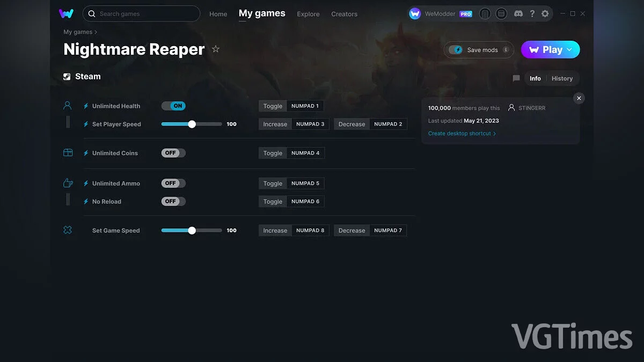Click the lightning icon beside Unlimited Health
The image size is (644, 362).
coord(86,106)
